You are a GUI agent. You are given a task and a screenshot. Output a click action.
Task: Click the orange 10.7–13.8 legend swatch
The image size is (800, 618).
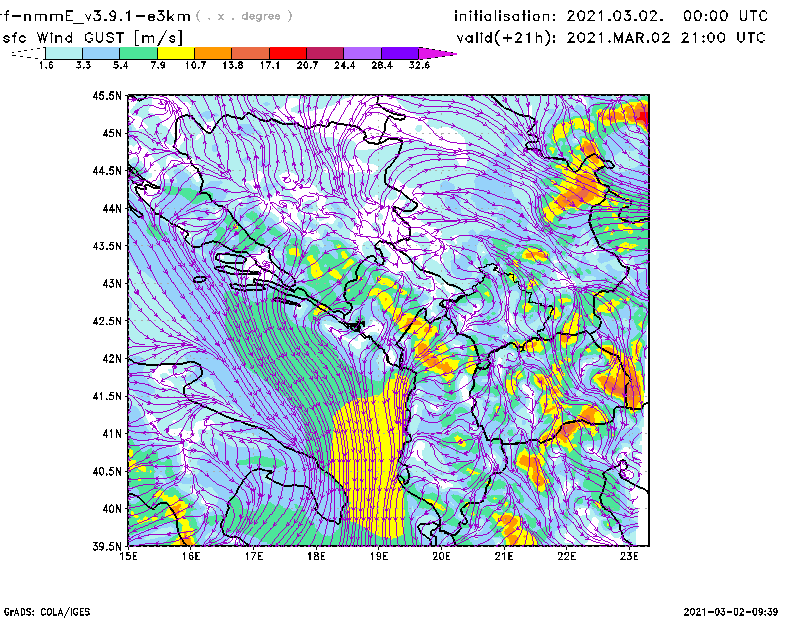(x=213, y=53)
